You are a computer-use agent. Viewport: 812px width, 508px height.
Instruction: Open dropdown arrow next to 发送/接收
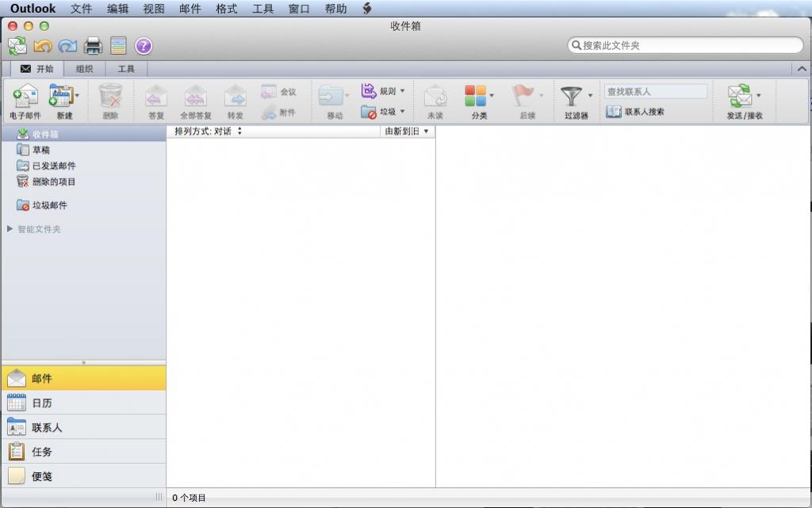(759, 96)
